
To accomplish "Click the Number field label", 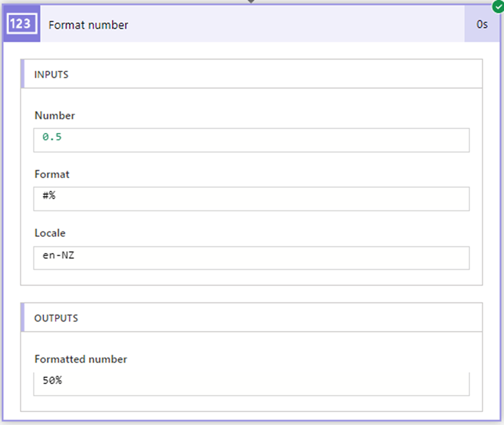I will (x=55, y=116).
